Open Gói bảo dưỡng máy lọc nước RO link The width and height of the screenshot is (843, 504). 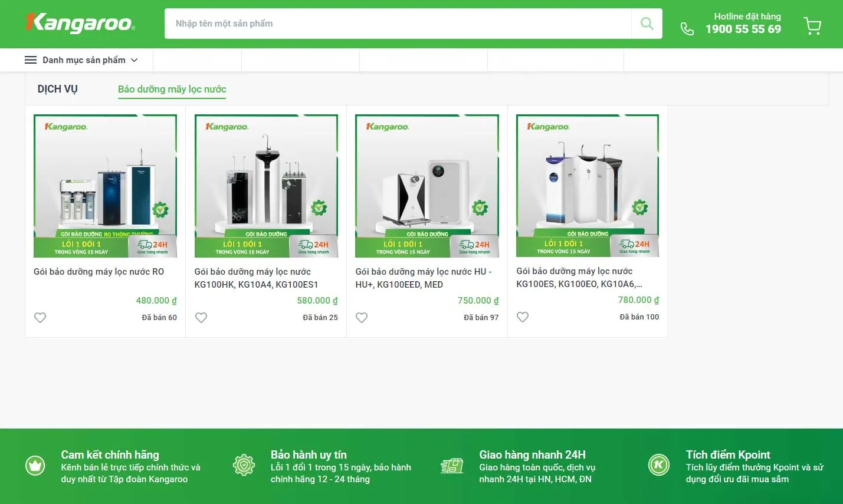99,272
